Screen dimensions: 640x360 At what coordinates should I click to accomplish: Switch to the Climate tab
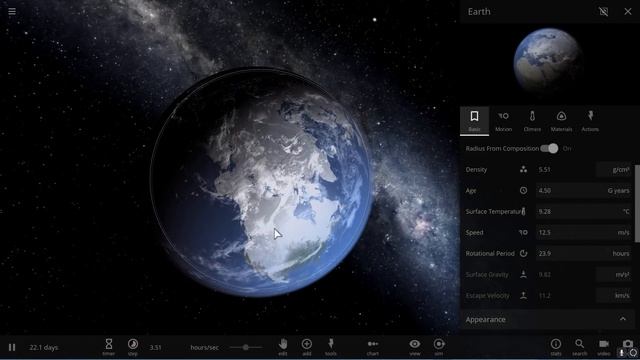[x=532, y=121]
